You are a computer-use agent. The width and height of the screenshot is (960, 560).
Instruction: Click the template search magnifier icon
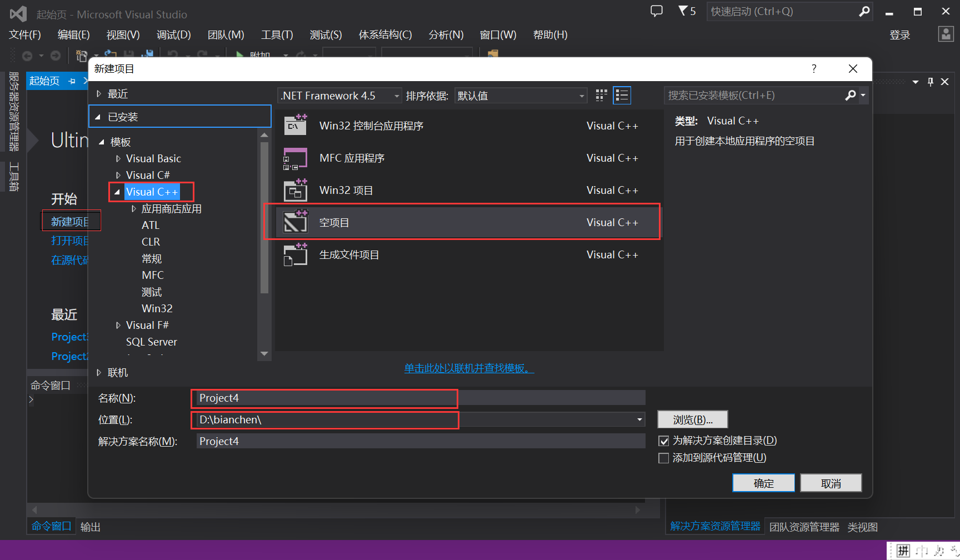pos(850,96)
